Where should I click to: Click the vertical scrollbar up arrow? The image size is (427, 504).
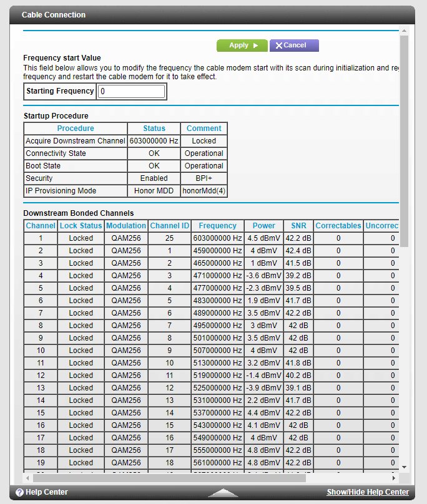pos(404,31)
